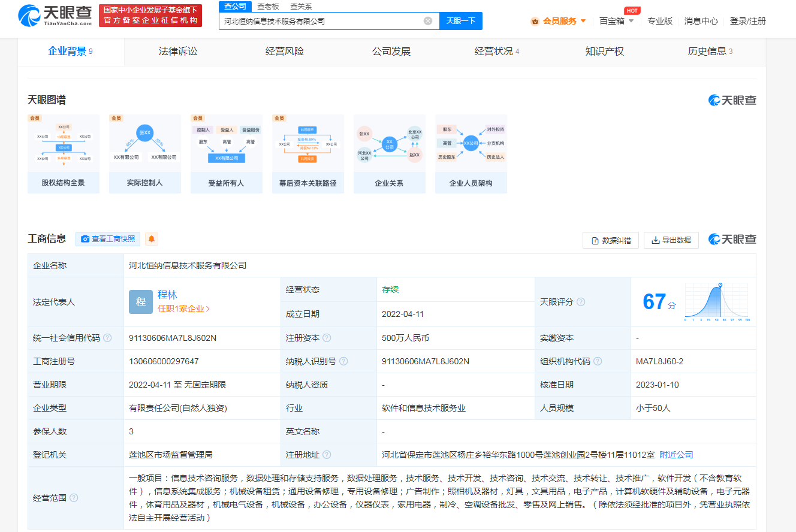796x532 pixels.
Task: Click the 导出数据 button
Action: 671,240
